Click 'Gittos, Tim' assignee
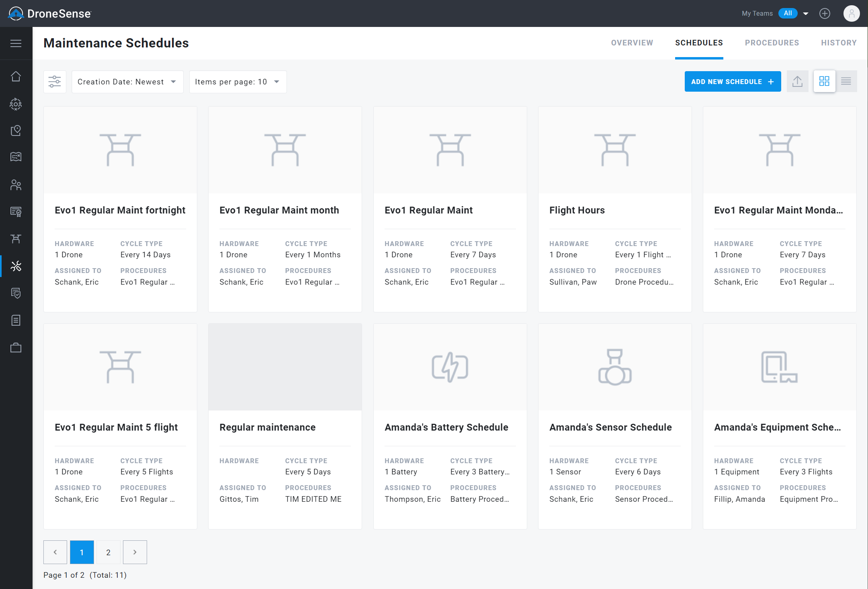The width and height of the screenshot is (868, 589). tap(239, 499)
